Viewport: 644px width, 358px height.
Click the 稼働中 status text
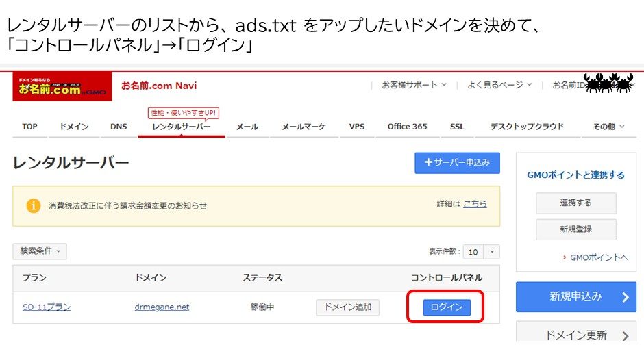pos(262,307)
